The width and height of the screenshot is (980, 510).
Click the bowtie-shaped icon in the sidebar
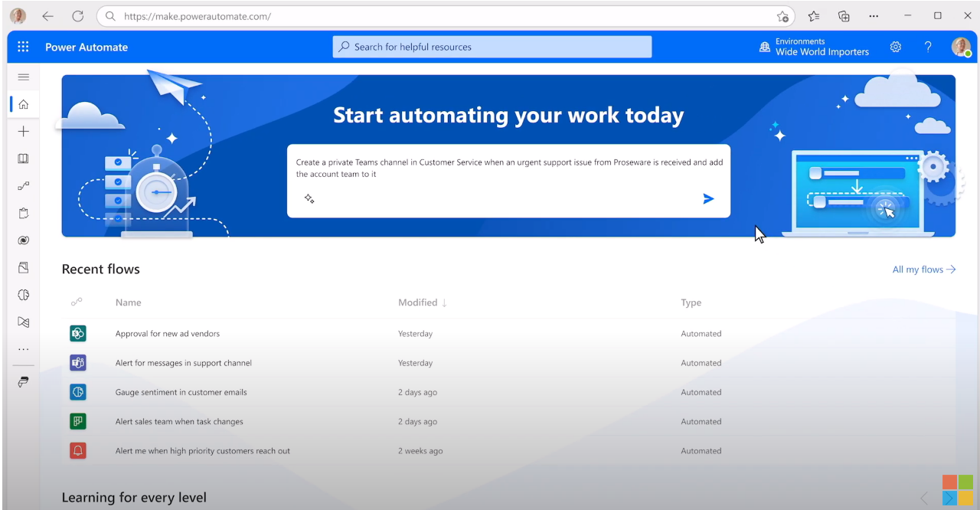(23, 322)
